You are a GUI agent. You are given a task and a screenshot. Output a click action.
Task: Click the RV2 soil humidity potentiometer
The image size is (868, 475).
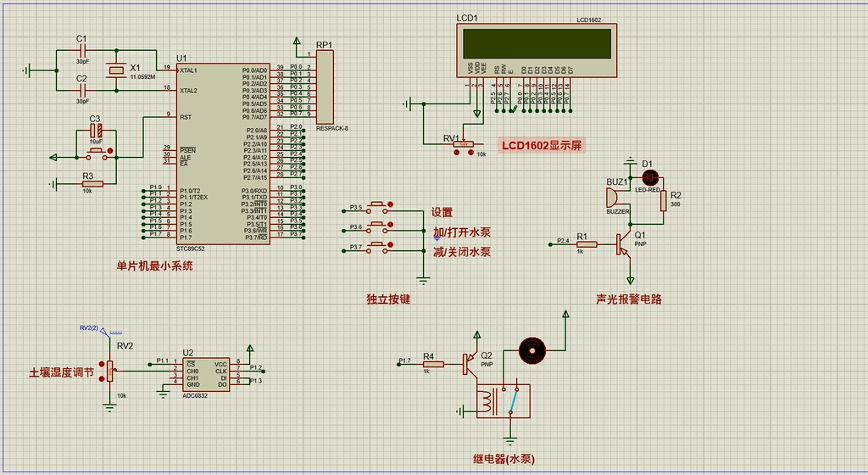coord(109,370)
